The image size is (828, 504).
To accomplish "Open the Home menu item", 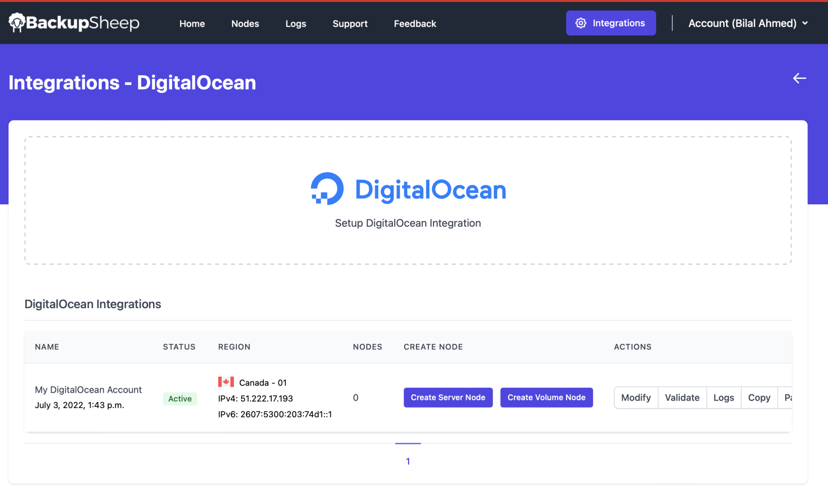I will (x=192, y=24).
